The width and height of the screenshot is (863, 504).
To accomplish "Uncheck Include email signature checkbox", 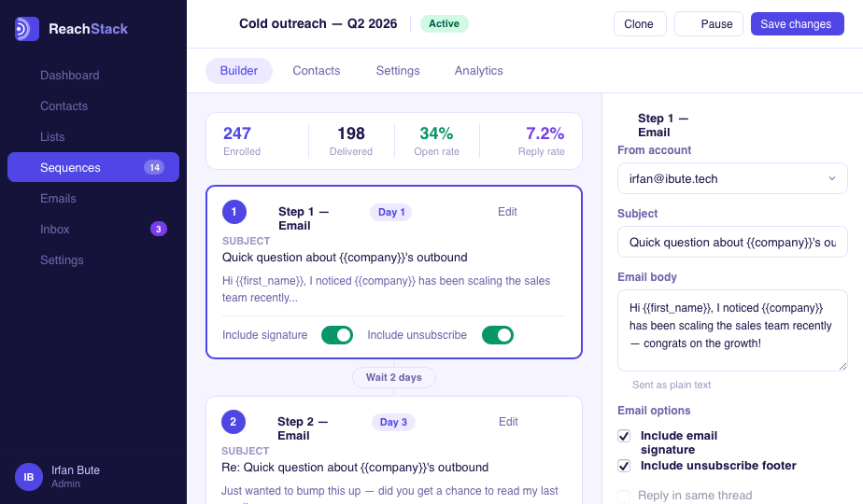I will coord(624,436).
